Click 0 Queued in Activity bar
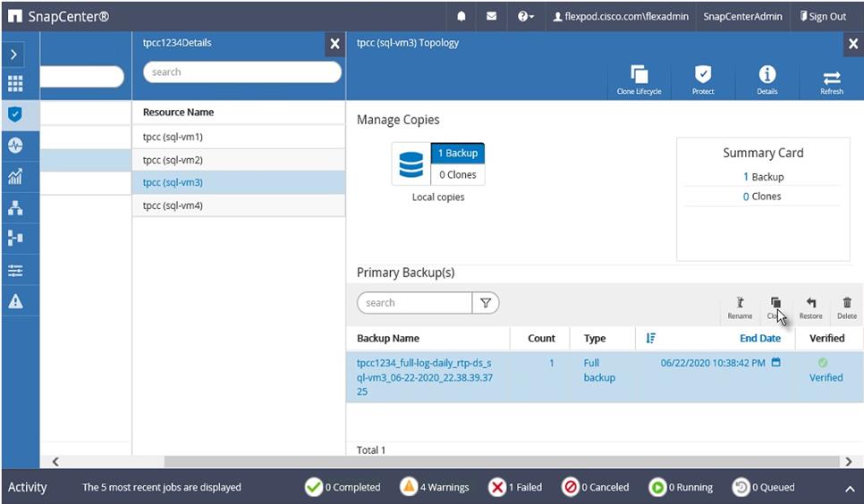 (763, 487)
